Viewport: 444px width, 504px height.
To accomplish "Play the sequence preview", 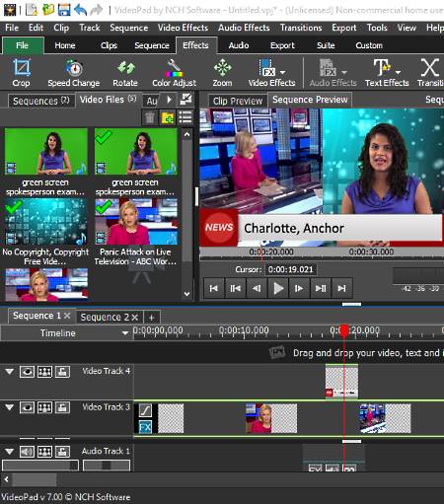I will point(278,288).
